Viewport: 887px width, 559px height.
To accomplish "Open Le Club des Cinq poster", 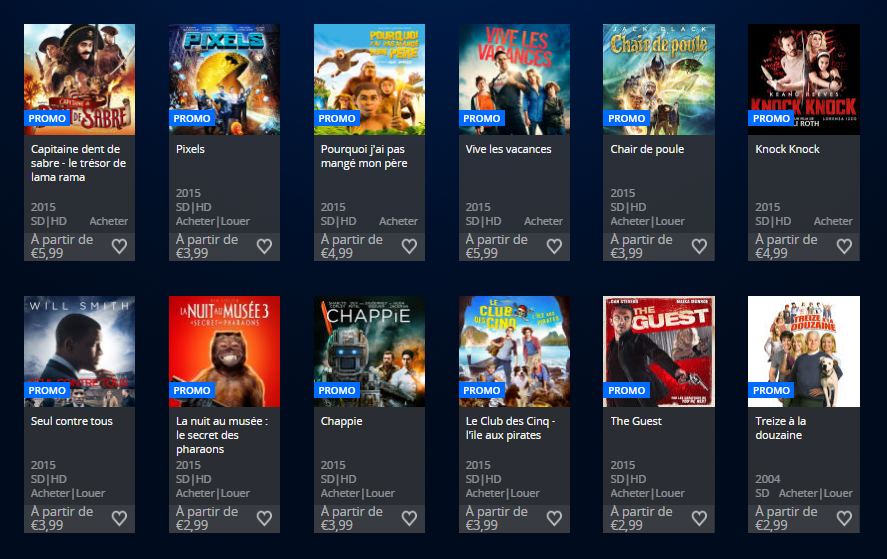I will tap(514, 351).
